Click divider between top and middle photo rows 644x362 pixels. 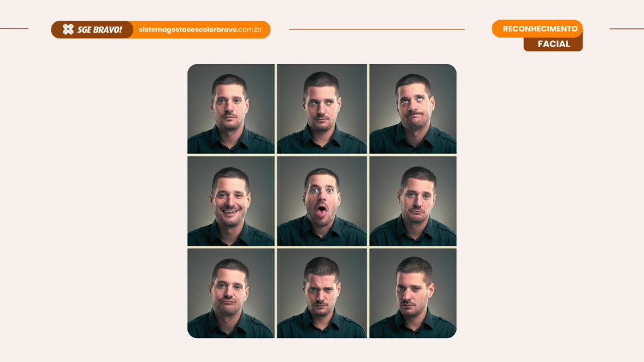coord(322,155)
